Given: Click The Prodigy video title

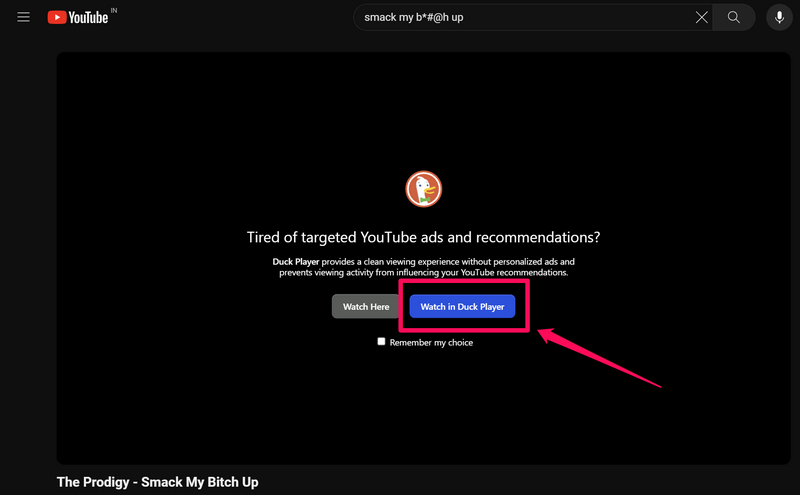Looking at the screenshot, I should tap(158, 482).
